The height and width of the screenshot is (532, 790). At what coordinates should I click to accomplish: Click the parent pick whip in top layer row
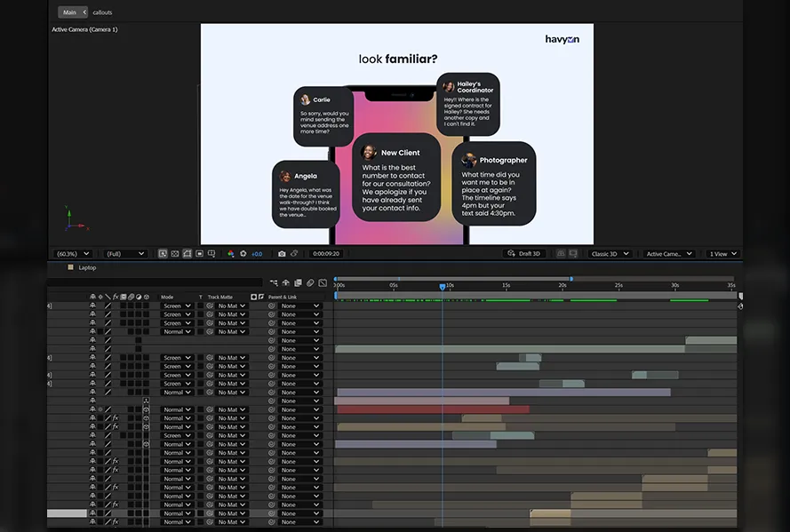click(x=272, y=306)
